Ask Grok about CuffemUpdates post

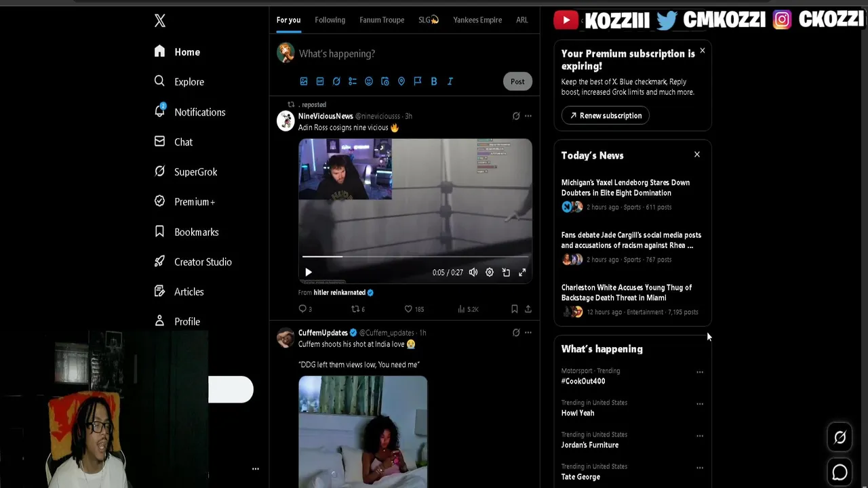(x=516, y=333)
